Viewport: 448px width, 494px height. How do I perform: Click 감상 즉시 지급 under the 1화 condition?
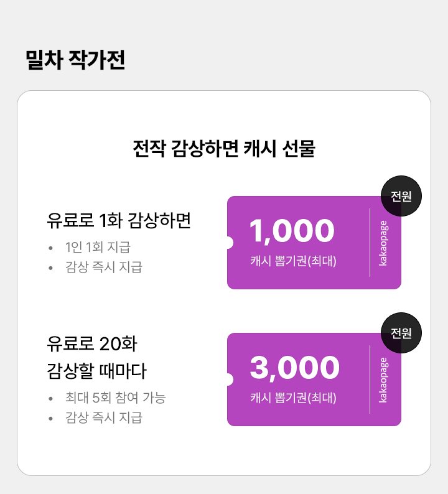tap(103, 268)
